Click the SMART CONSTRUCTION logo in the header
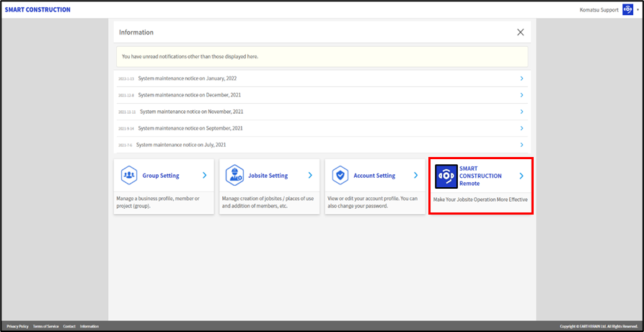 coord(38,9)
